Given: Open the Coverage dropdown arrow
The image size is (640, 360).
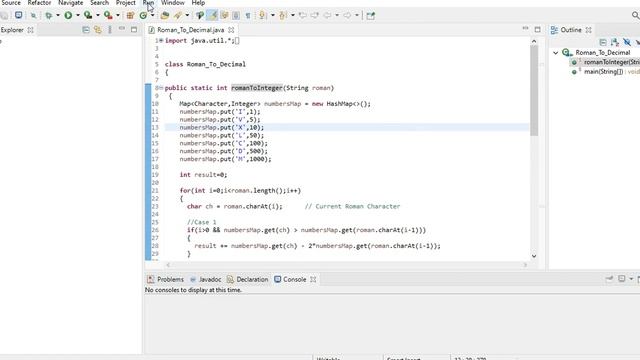Looking at the screenshot, I should [x=98, y=16].
